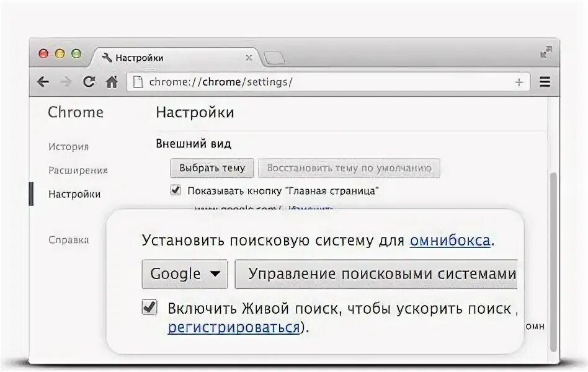
Task: Open История in the sidebar
Action: [x=69, y=146]
